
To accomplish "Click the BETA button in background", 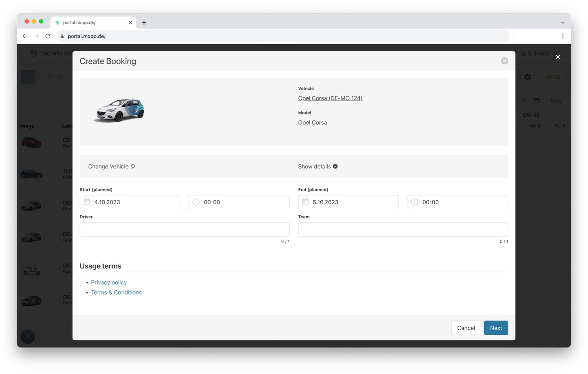I will tap(553, 77).
